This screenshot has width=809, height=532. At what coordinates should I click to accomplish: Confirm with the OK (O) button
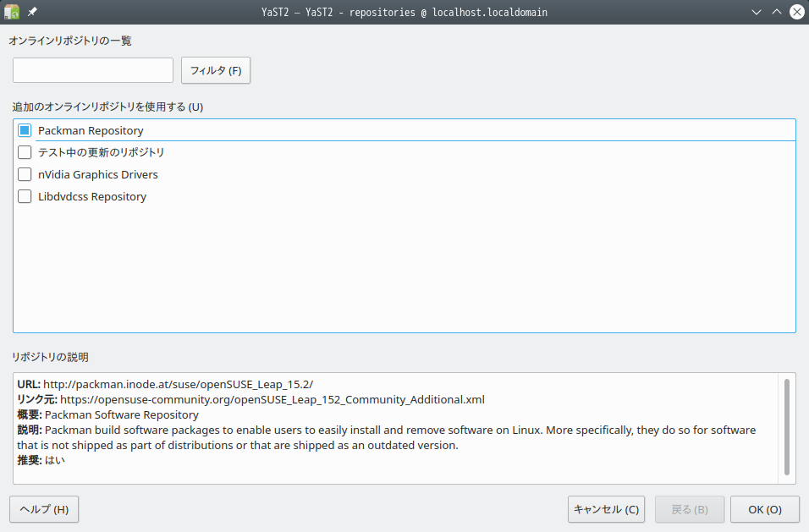click(765, 509)
